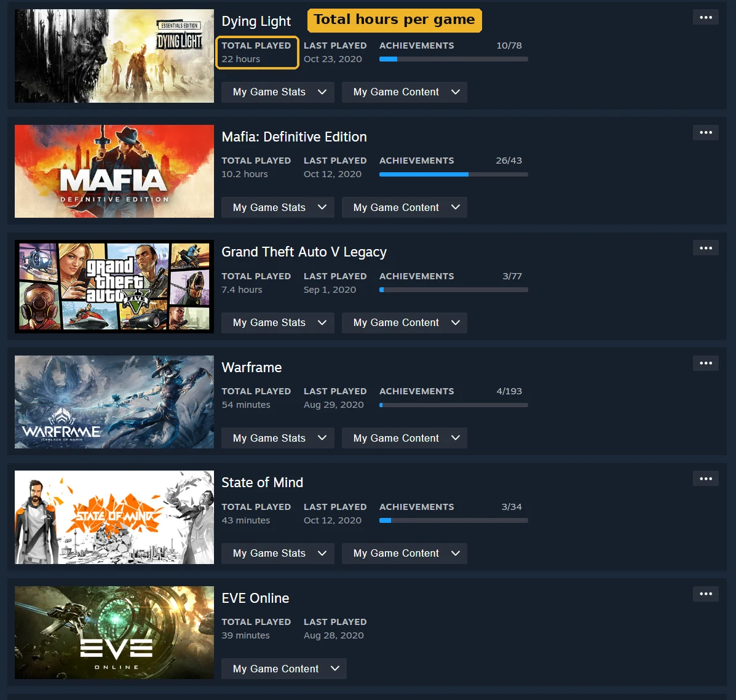
Task: Open the Dying Light game title link
Action: pyautogui.click(x=256, y=21)
